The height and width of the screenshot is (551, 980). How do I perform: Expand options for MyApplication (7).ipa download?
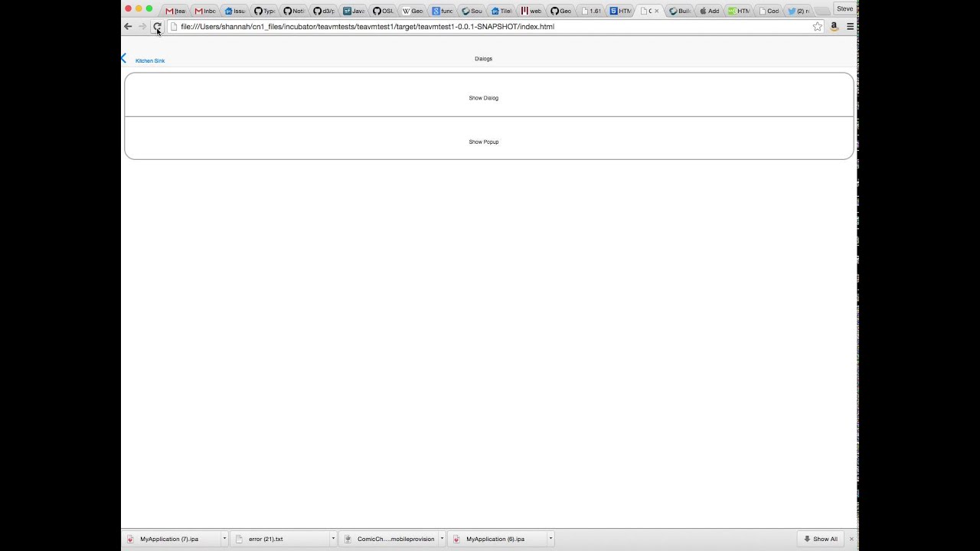click(224, 539)
